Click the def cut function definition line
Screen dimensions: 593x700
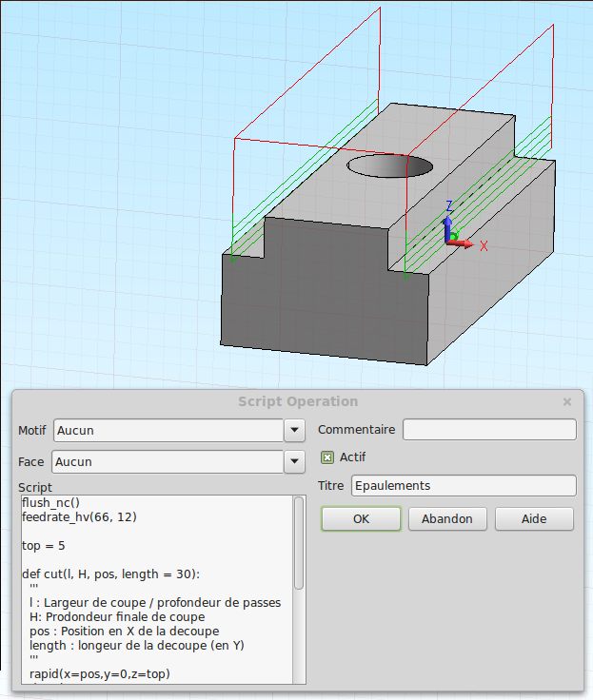pyautogui.click(x=110, y=574)
